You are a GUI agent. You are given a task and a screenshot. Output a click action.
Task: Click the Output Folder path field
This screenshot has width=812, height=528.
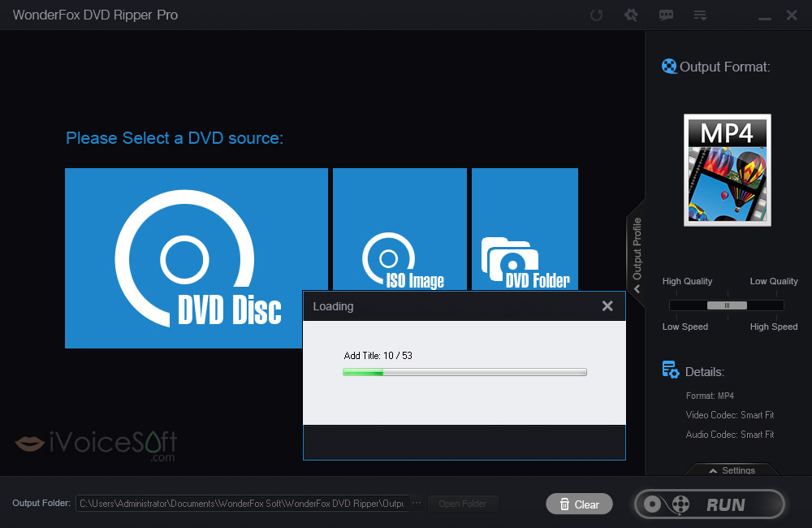(242, 504)
